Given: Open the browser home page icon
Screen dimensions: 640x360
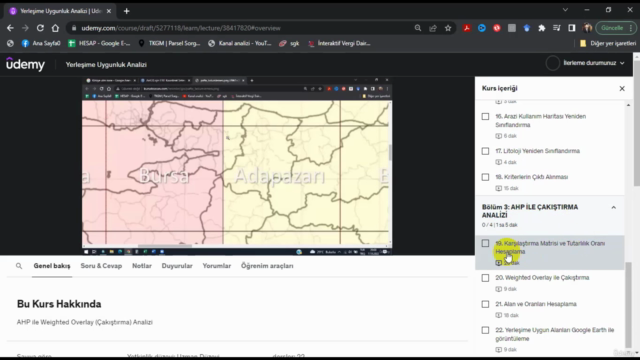Looking at the screenshot, I should pos(55,28).
